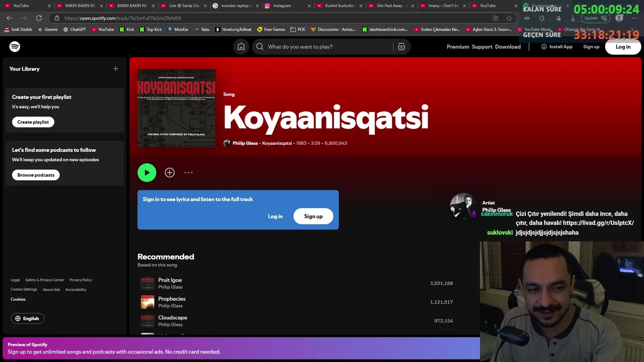The height and width of the screenshot is (362, 644).
Task: Click the Create playlist button
Action: pos(33,122)
